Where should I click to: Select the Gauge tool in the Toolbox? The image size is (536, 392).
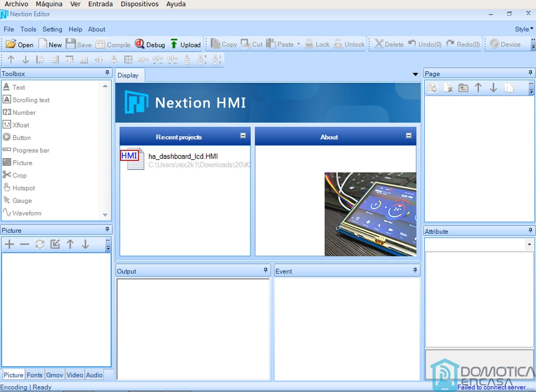(x=21, y=200)
